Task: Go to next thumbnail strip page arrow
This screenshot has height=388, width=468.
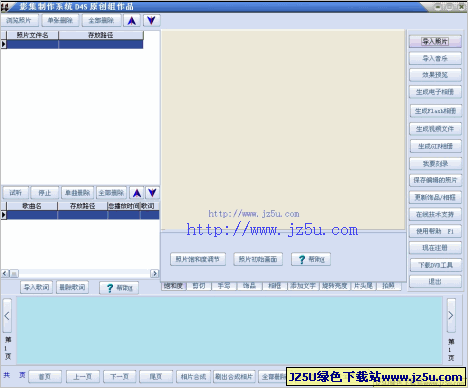Action: (451, 315)
